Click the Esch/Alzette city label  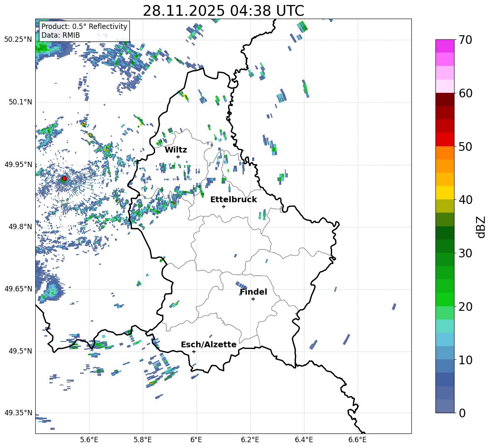point(209,344)
